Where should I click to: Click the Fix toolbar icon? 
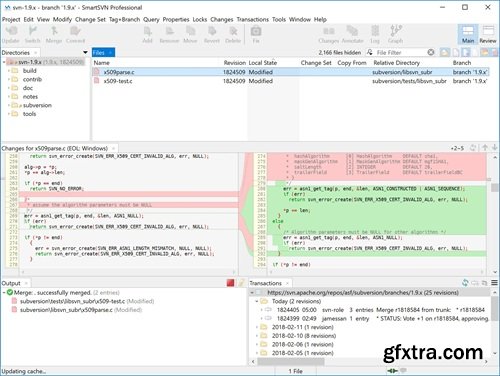coord(256,34)
